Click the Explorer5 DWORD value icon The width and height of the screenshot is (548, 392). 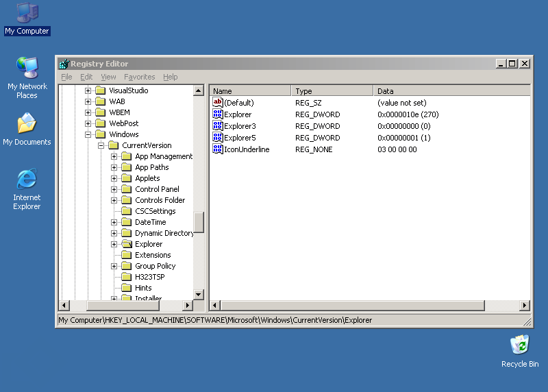(217, 138)
